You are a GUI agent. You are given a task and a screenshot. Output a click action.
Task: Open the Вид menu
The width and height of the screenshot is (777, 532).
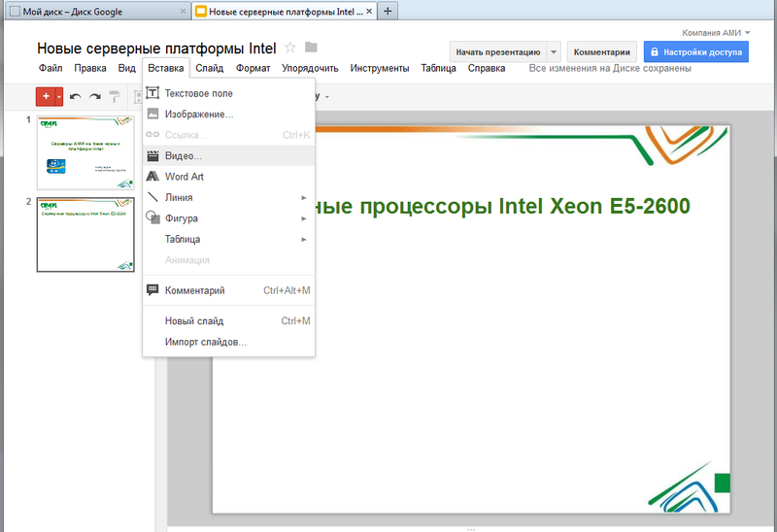pyautogui.click(x=127, y=68)
